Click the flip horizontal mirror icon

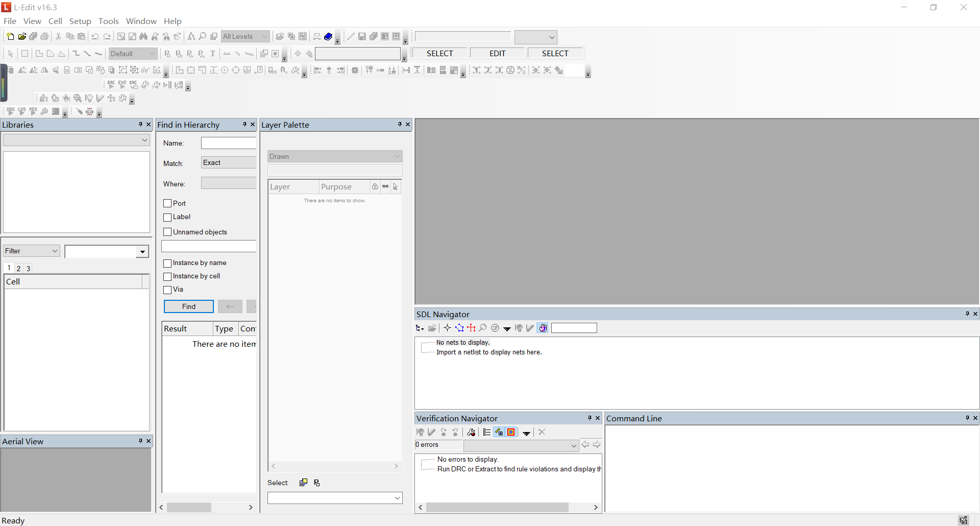pyautogui.click(x=44, y=70)
